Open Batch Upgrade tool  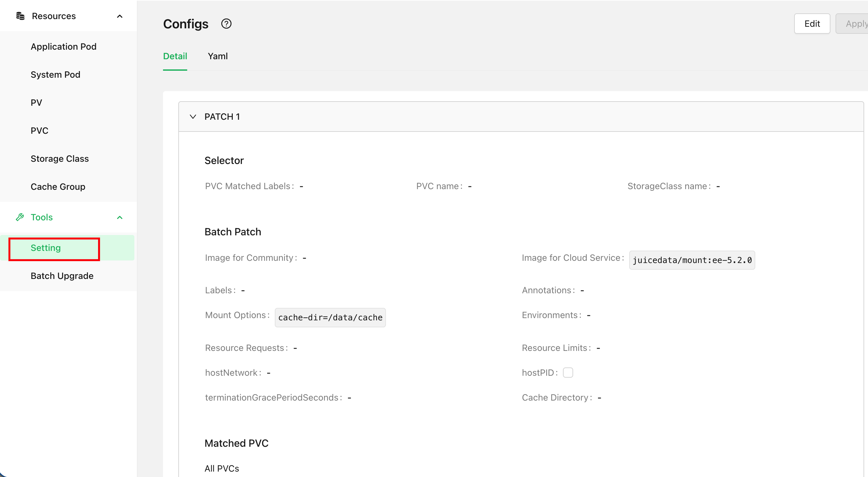point(62,275)
